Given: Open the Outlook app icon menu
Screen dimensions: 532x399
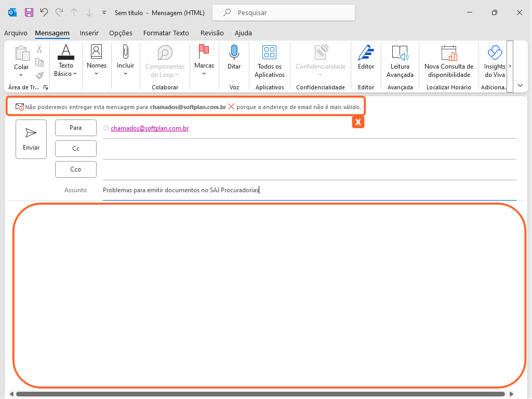Looking at the screenshot, I should (12, 12).
